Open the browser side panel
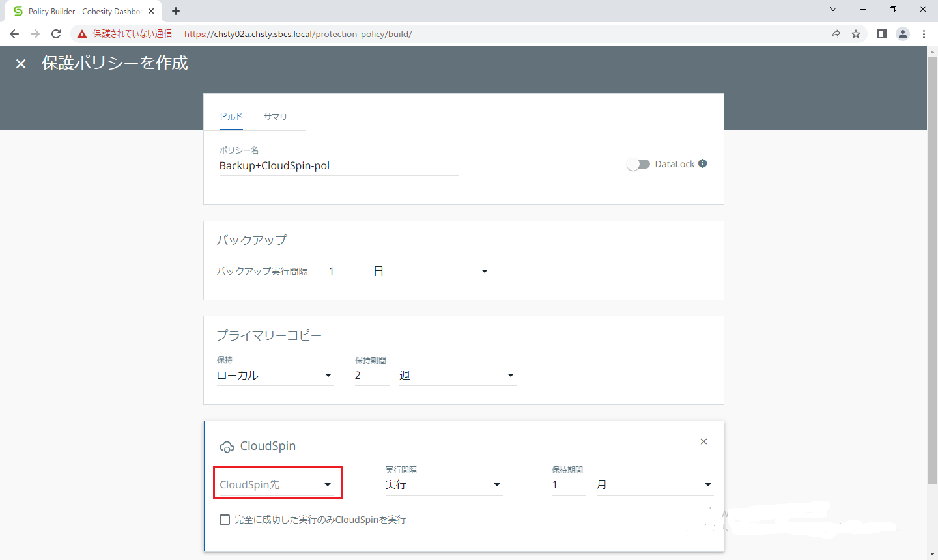 (x=882, y=34)
